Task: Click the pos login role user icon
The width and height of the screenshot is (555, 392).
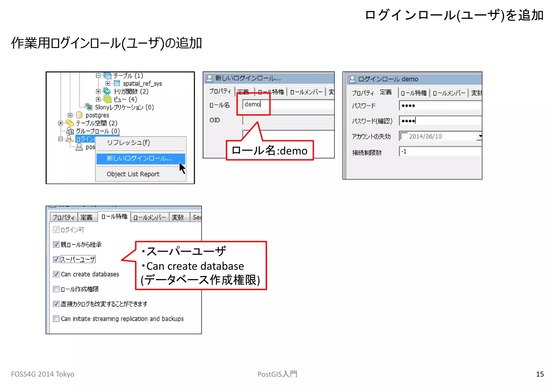Action: [x=79, y=147]
